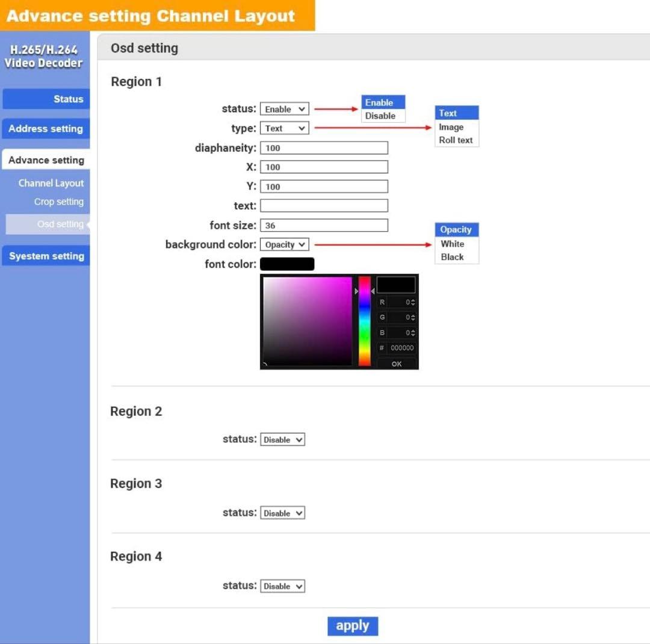650x644 pixels.
Task: Click the apply button
Action: point(353,626)
